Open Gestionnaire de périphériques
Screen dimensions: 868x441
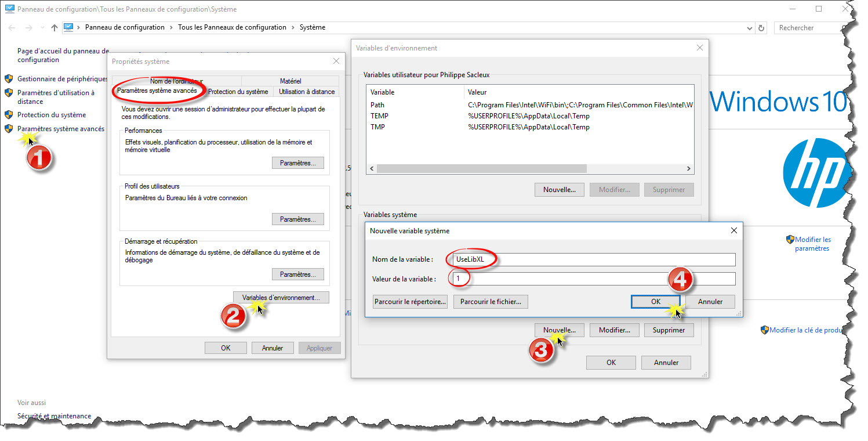63,79
